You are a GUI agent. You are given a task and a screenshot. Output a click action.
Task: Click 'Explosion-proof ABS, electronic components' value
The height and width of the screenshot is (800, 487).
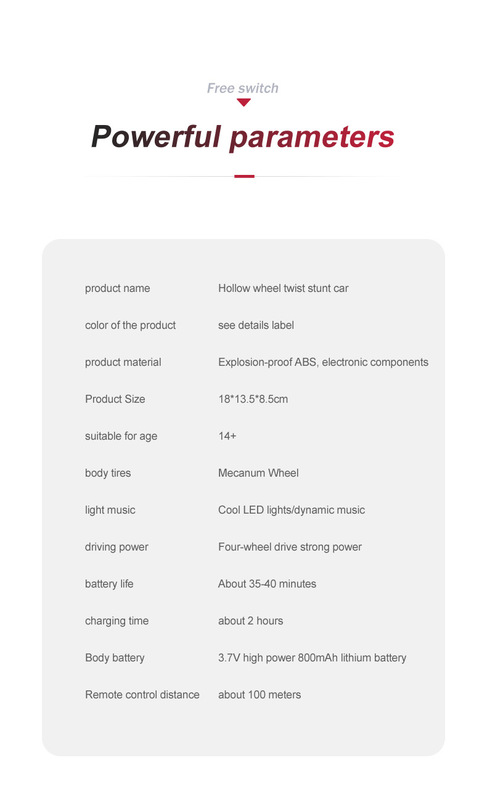(x=323, y=362)
